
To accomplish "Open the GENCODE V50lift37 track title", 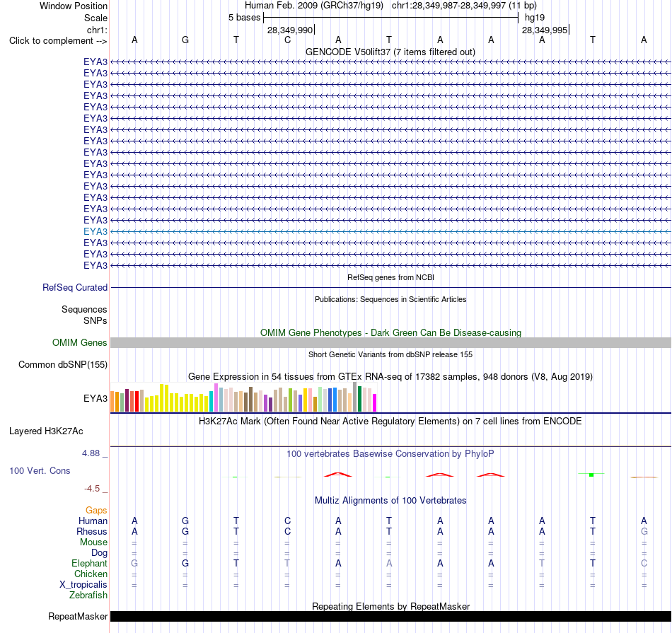I will pyautogui.click(x=390, y=52).
